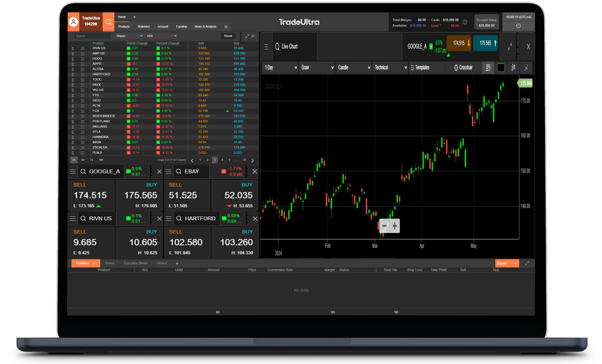Switch to the Watchlist menu tab
Image resolution: width=602 pixels, height=364 pixels.
(x=143, y=26)
